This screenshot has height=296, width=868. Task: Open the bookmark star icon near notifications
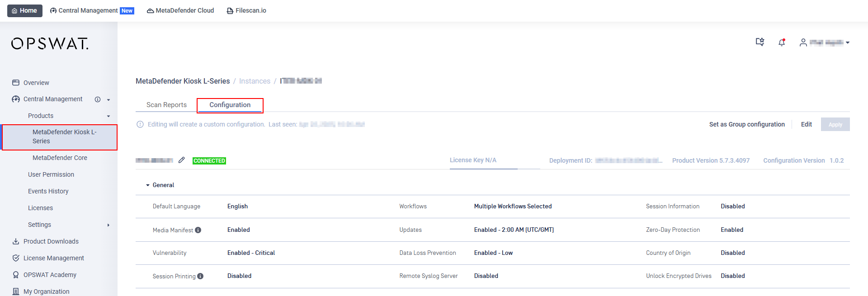[x=760, y=42]
